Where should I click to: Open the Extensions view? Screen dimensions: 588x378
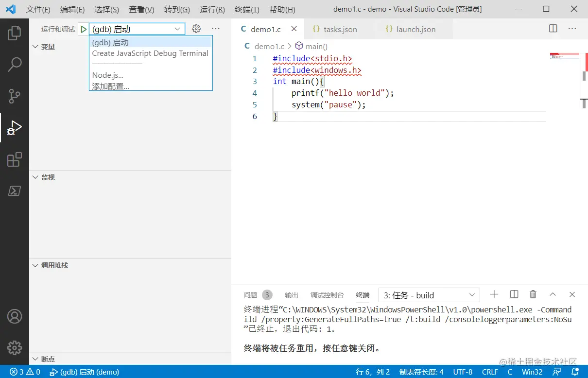[x=15, y=159]
